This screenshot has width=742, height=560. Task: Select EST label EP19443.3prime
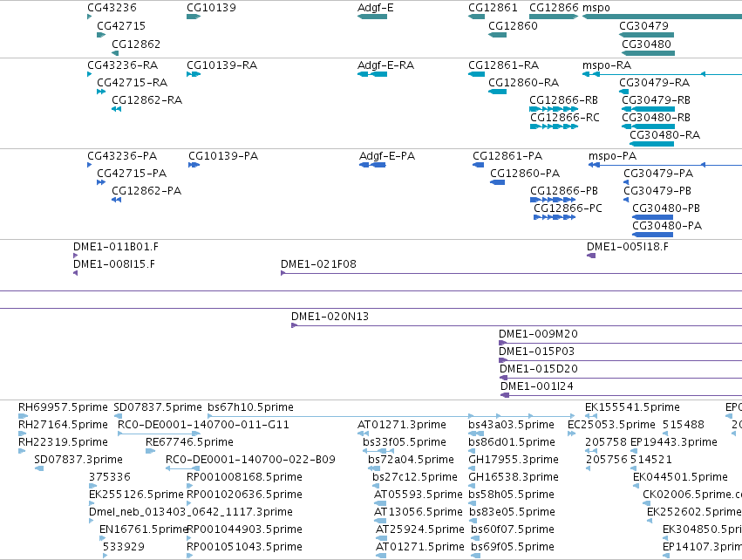(x=674, y=442)
